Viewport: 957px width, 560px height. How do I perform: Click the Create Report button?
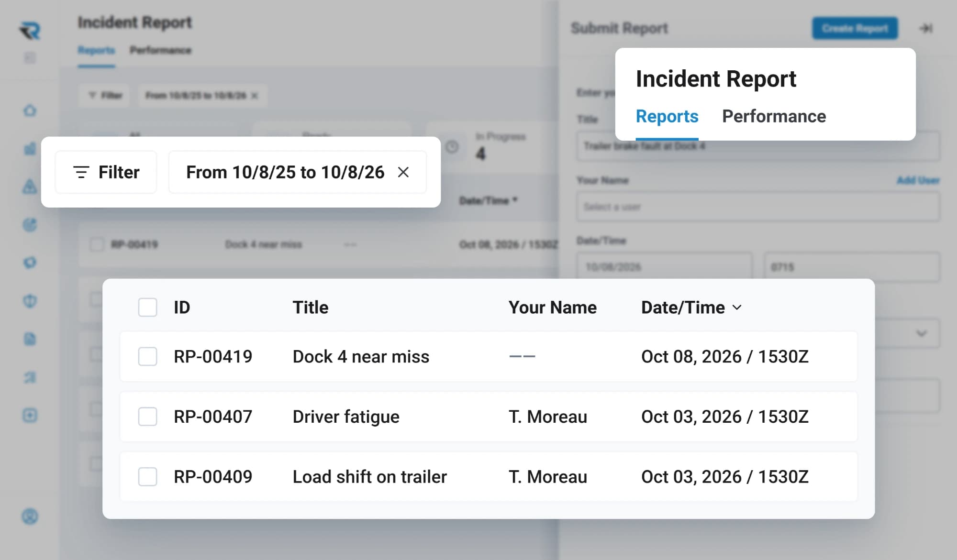(855, 28)
